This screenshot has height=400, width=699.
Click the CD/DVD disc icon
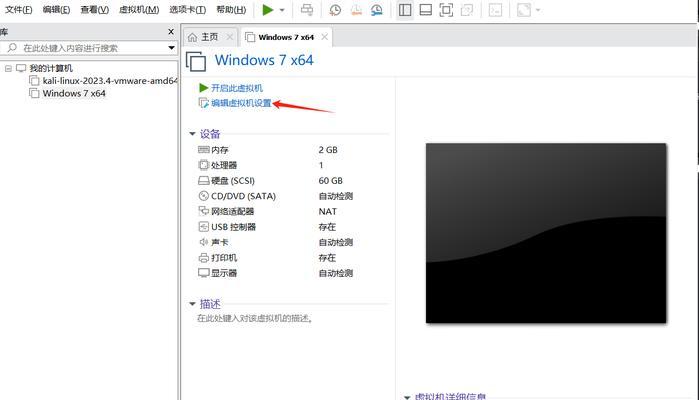[204, 196]
